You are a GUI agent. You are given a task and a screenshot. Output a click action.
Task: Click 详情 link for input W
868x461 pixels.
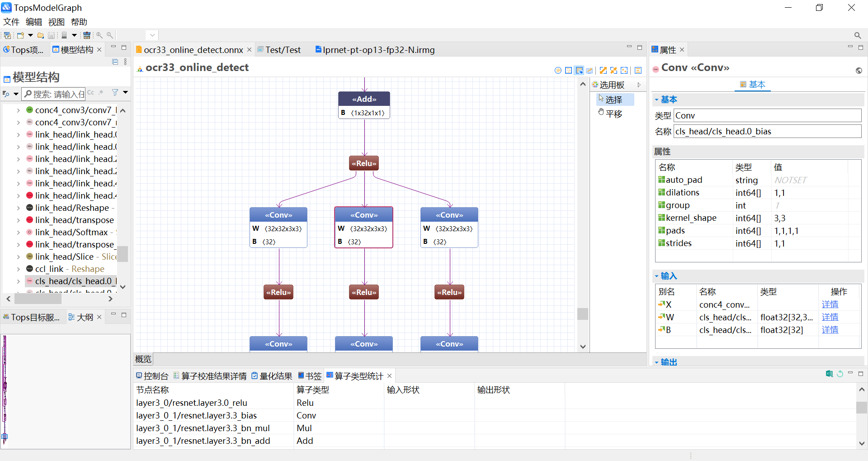pos(830,317)
